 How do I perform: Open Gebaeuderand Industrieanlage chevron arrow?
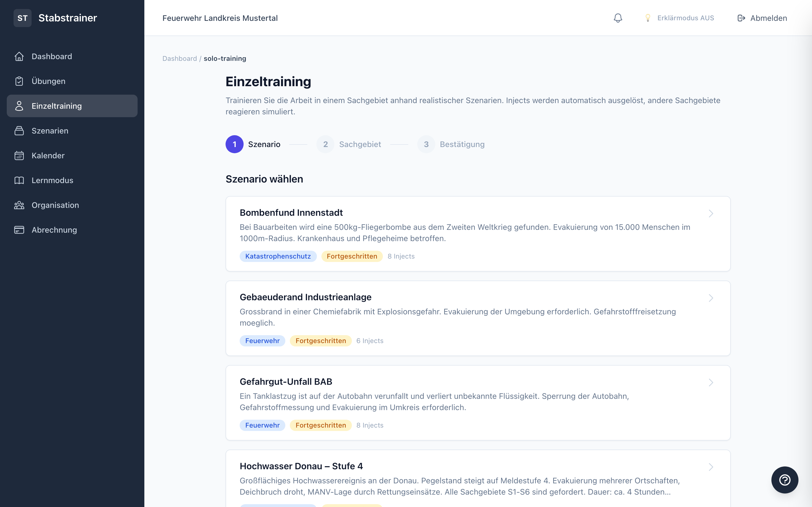click(x=711, y=298)
